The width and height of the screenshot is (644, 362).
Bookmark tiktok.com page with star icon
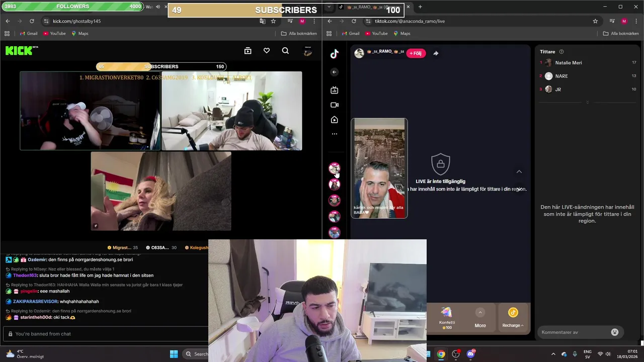point(595,21)
